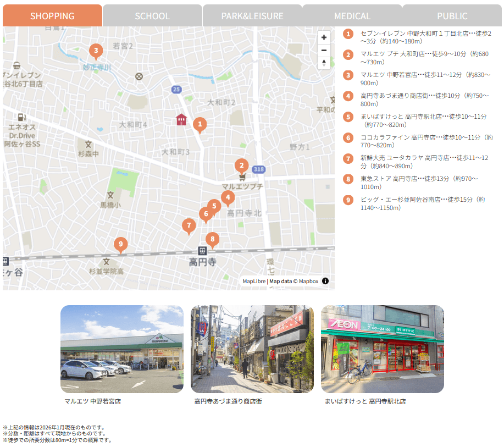Click route 318 shield on map
This screenshot has width=504, height=447.
pos(259,169)
